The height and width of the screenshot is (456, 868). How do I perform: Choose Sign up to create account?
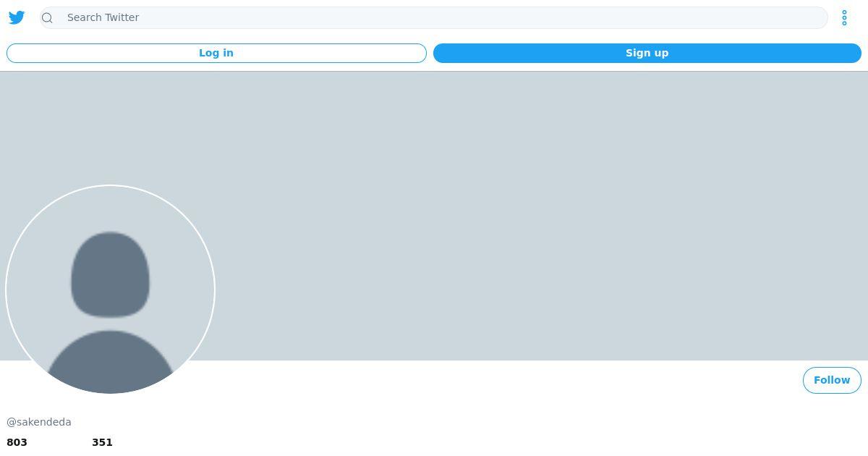pyautogui.click(x=647, y=53)
